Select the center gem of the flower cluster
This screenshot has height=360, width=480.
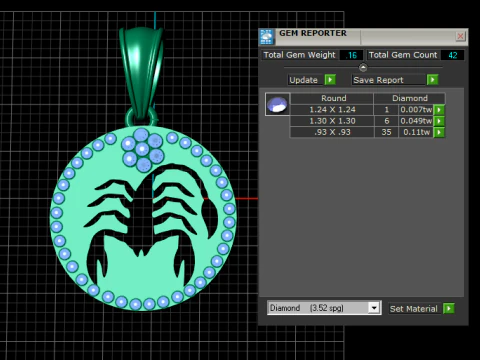142,149
